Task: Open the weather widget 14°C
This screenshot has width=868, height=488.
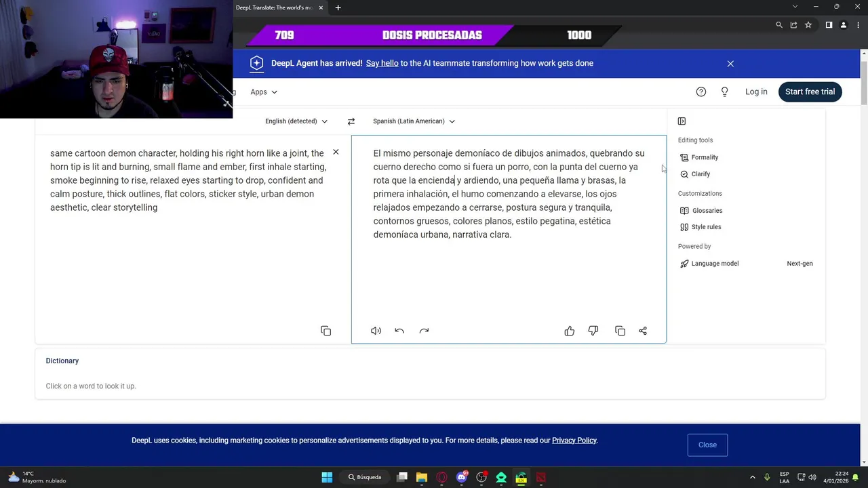Action: pyautogui.click(x=37, y=477)
